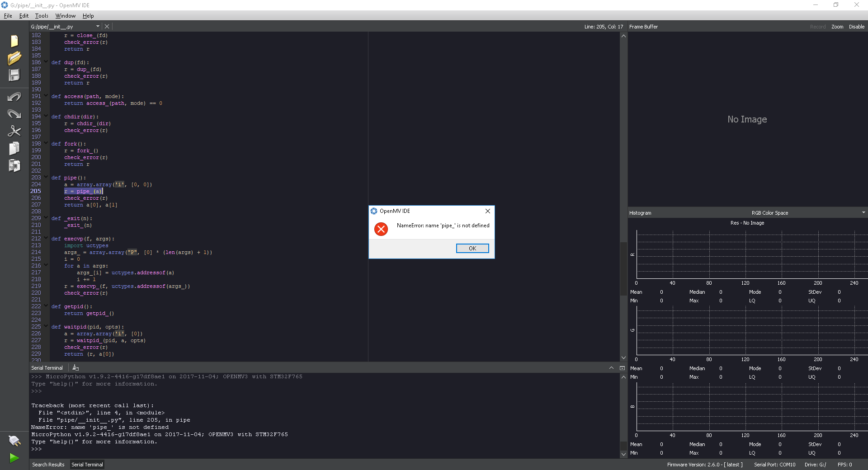Click the Serial Port: COM10 status entry
This screenshot has width=868, height=470.
(x=774, y=465)
